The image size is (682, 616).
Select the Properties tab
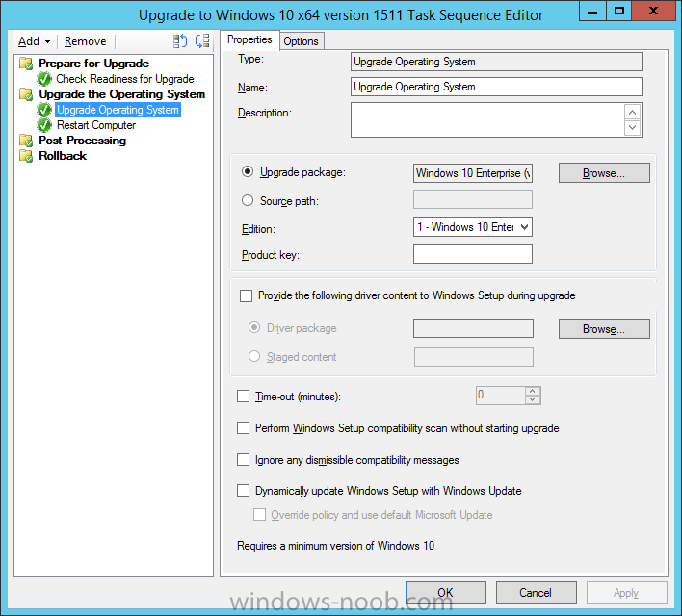click(249, 39)
